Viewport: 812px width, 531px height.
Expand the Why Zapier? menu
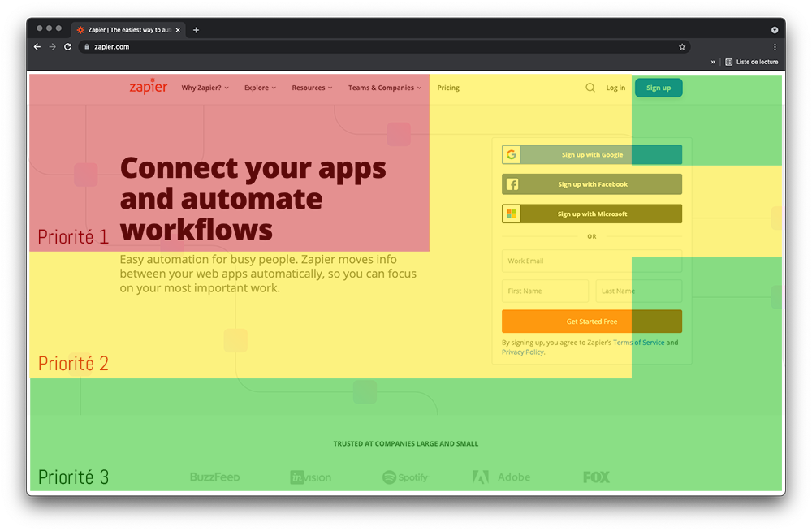205,88
